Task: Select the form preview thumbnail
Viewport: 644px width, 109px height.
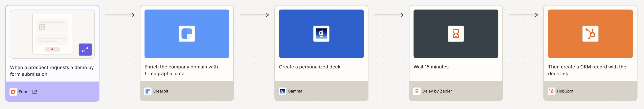Action: [x=52, y=34]
